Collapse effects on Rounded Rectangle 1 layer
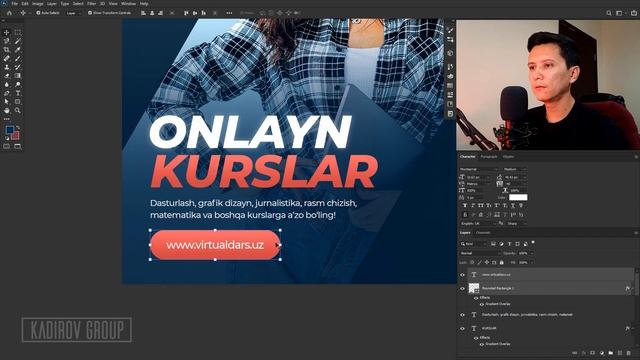Viewport: 640px width, 360px height. (633, 289)
